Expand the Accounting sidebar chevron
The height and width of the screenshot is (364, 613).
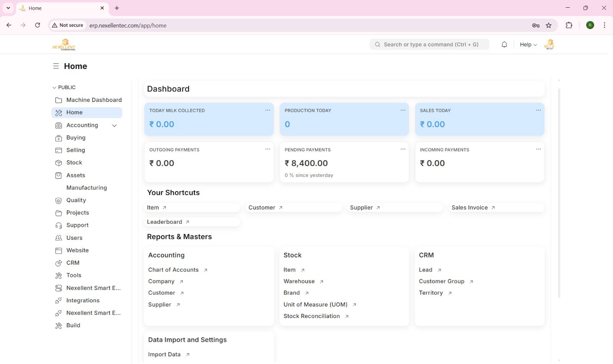coord(114,125)
